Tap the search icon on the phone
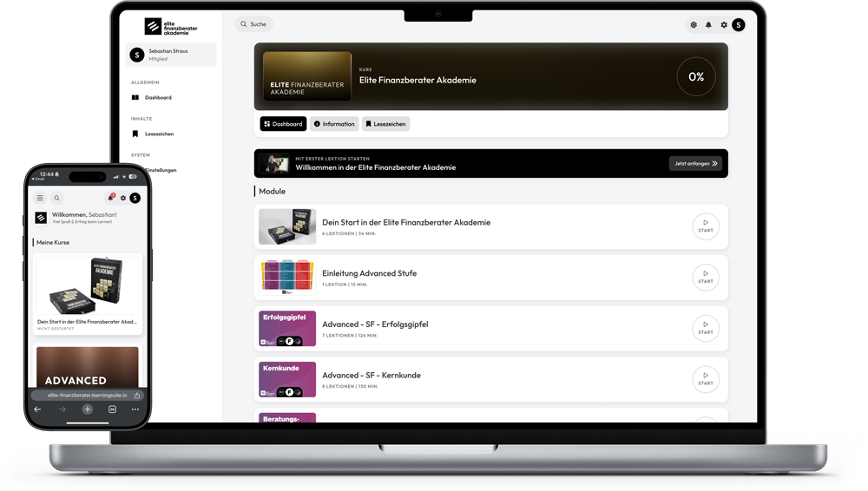The height and width of the screenshot is (491, 868). 56,198
